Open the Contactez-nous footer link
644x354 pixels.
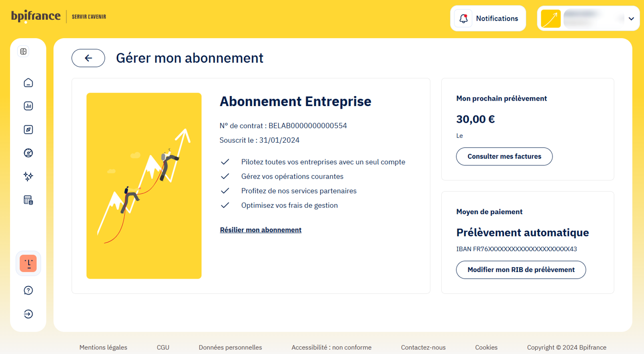point(423,347)
